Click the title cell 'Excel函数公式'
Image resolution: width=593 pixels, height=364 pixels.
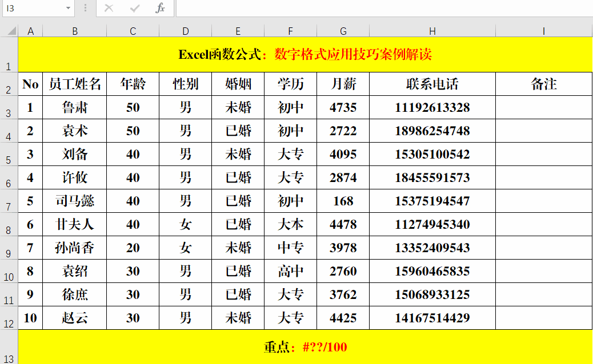[x=305, y=55]
